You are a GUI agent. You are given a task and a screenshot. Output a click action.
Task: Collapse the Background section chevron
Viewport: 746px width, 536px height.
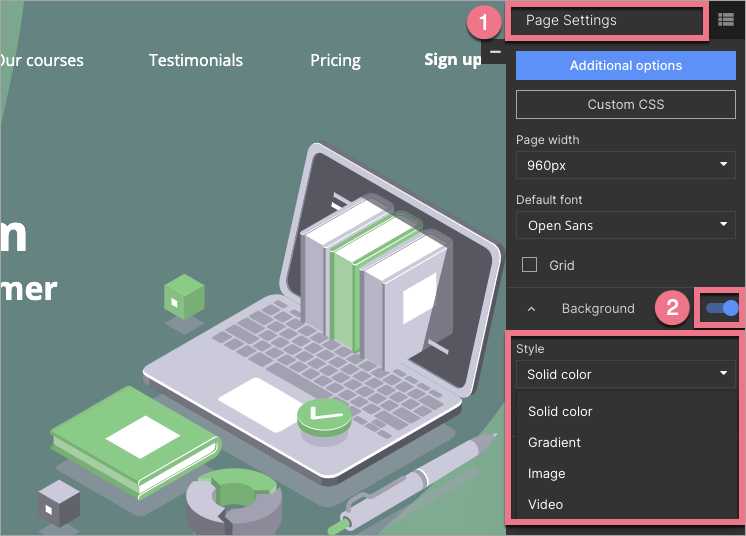[531, 309]
